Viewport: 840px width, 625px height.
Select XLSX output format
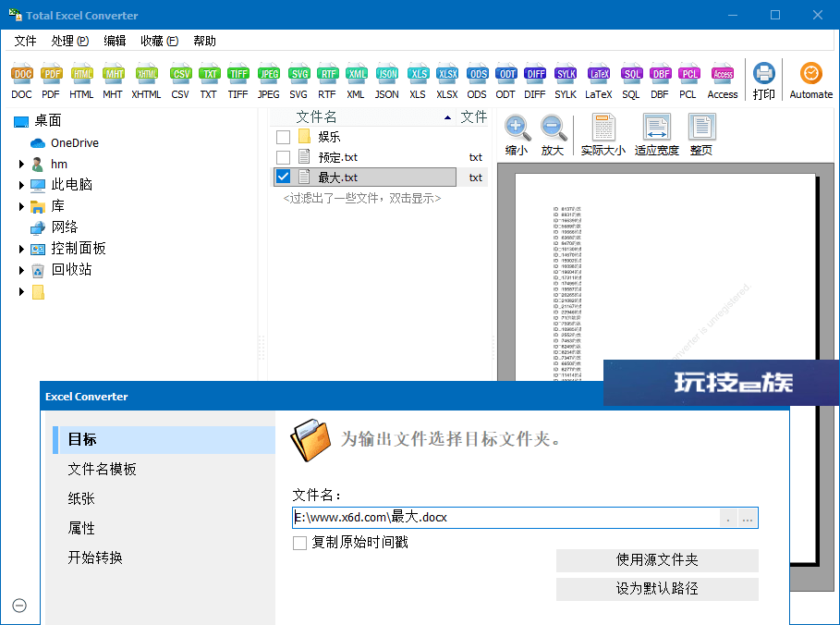(446, 80)
